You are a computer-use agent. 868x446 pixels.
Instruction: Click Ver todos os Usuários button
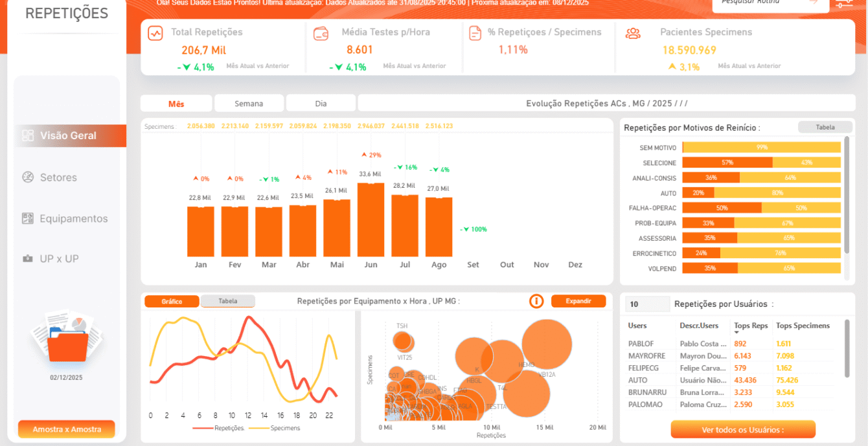(x=742, y=430)
